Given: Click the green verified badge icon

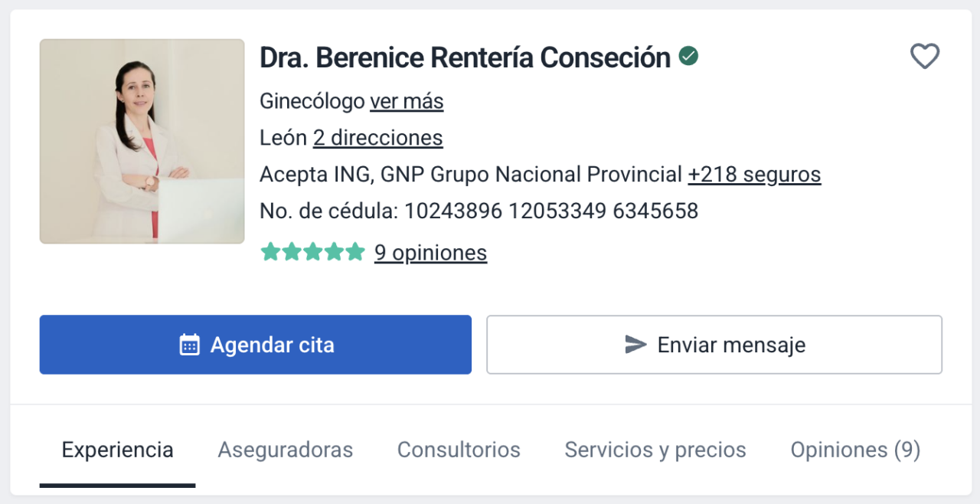Looking at the screenshot, I should click(689, 56).
